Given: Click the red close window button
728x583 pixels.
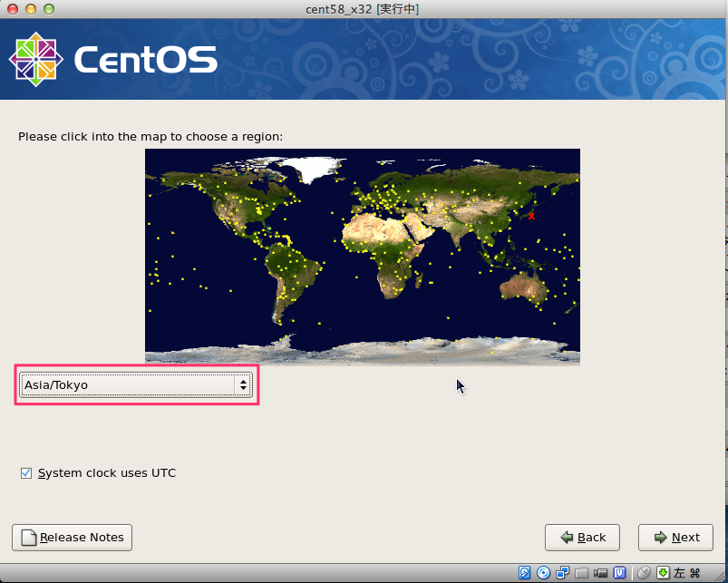Looking at the screenshot, I should [13, 9].
